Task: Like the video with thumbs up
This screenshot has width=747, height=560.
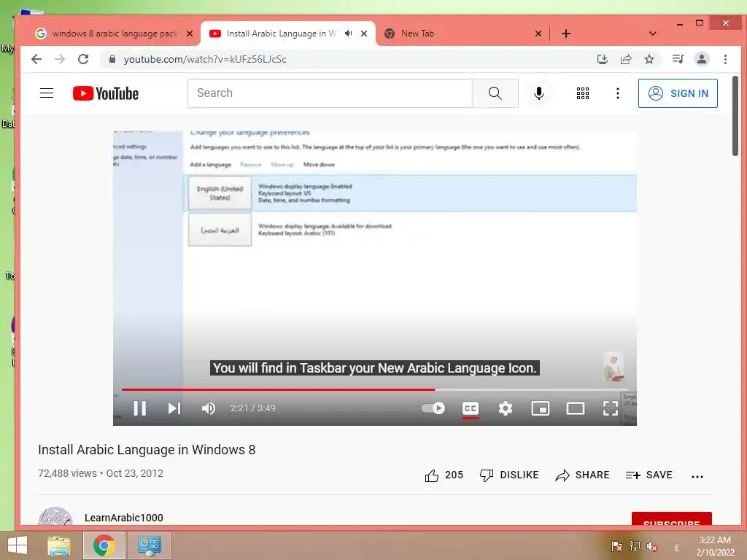Action: [x=432, y=475]
